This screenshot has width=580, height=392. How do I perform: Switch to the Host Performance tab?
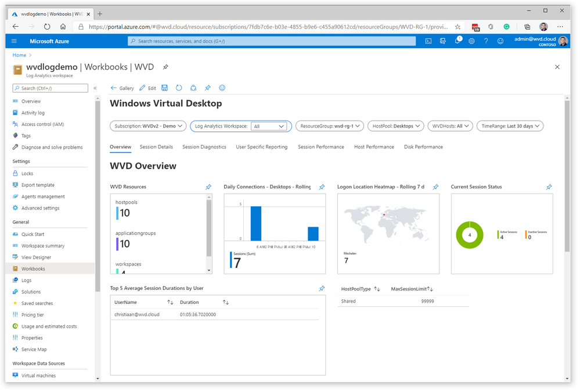click(374, 147)
